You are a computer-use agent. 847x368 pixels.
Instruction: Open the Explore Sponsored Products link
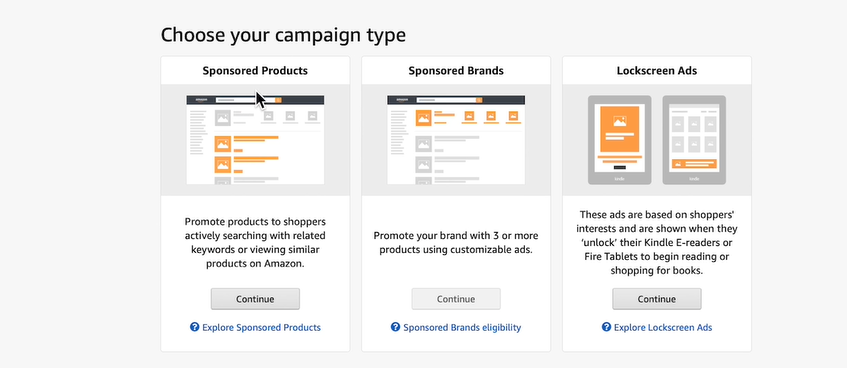click(261, 327)
